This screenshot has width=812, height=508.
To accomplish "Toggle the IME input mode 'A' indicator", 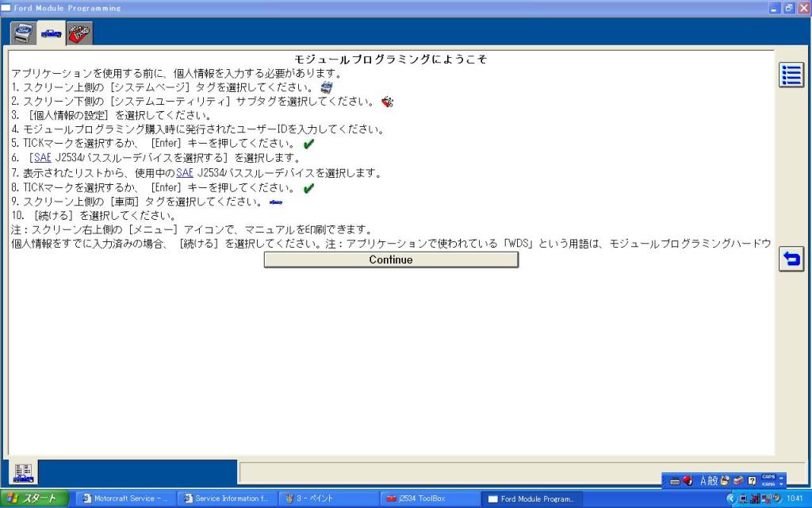I will [x=703, y=480].
